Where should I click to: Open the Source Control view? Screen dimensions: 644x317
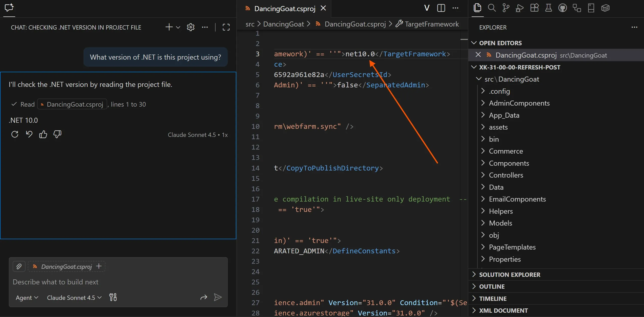[x=506, y=8]
